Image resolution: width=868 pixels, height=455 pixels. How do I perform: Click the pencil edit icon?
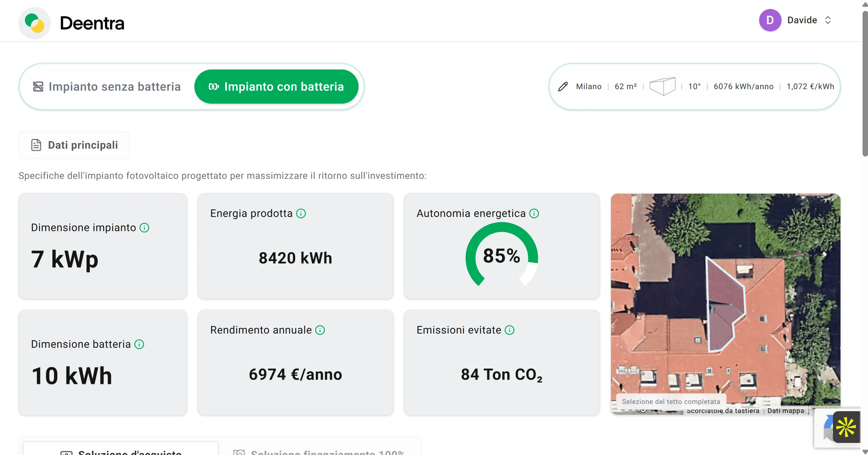(x=563, y=86)
